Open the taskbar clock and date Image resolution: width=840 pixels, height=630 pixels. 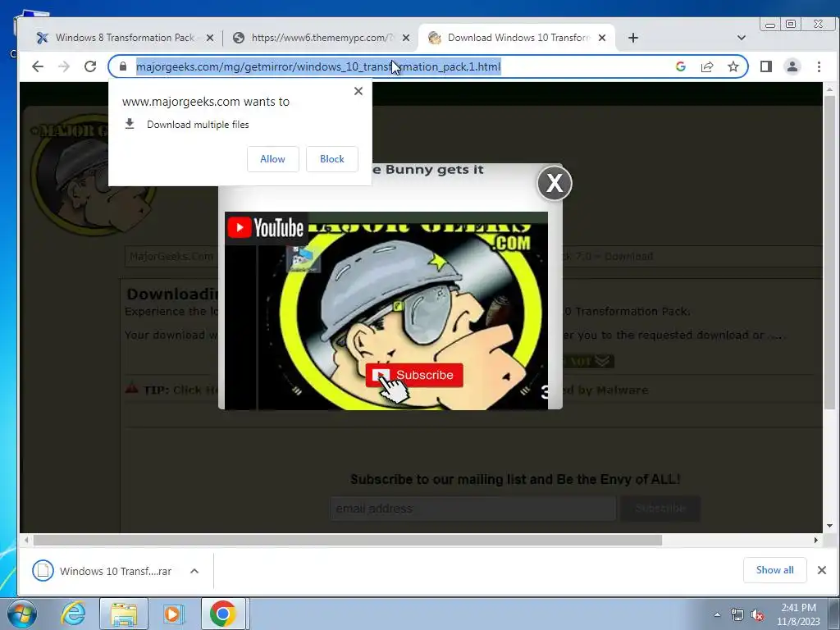pos(798,614)
